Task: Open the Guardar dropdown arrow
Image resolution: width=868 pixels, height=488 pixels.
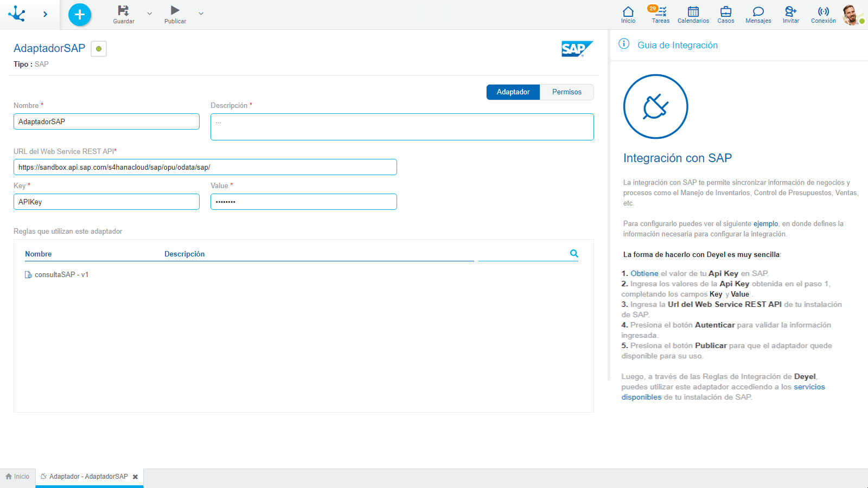Action: click(150, 14)
